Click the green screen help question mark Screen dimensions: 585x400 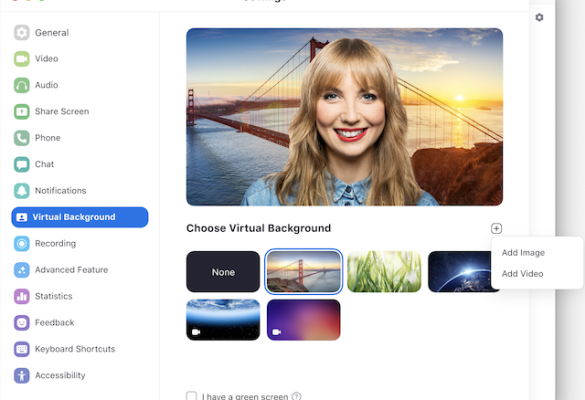(x=296, y=396)
